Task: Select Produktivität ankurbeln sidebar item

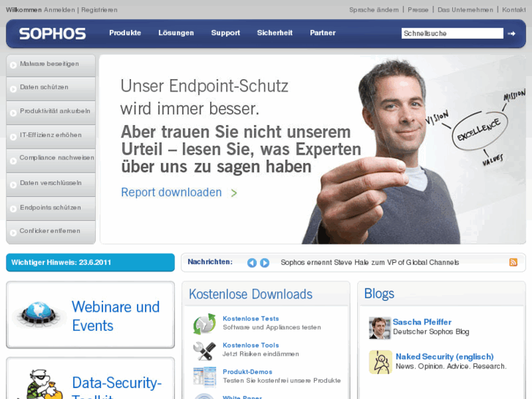Action: (x=51, y=113)
